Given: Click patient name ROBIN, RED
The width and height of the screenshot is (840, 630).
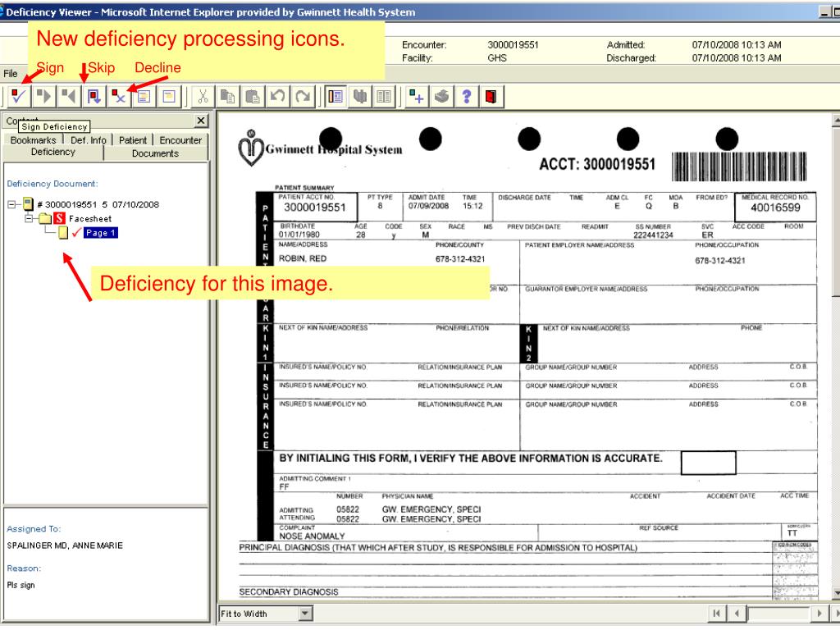Looking at the screenshot, I should coord(303,258).
